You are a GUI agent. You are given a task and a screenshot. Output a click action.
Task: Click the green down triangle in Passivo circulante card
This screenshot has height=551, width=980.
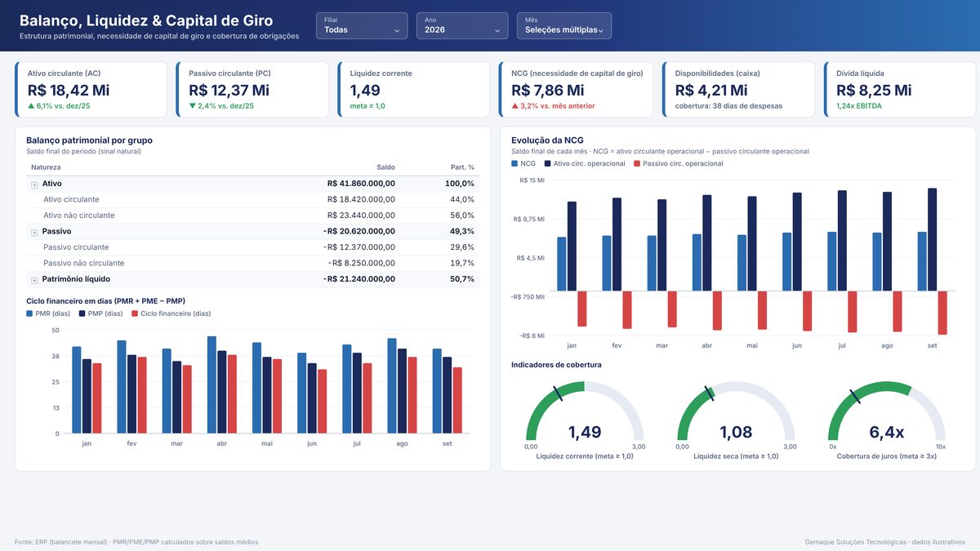pos(192,106)
